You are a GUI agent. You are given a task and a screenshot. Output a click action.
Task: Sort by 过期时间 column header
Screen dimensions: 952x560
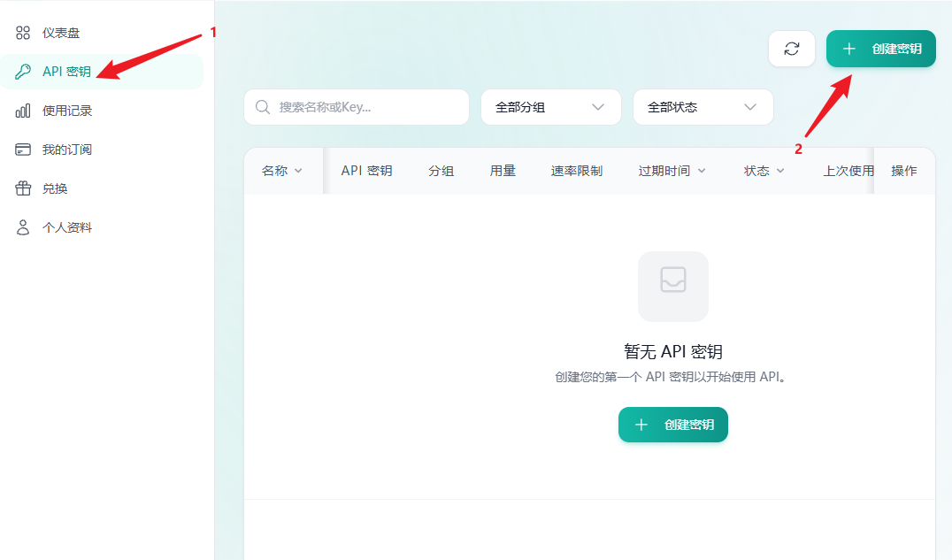point(672,171)
